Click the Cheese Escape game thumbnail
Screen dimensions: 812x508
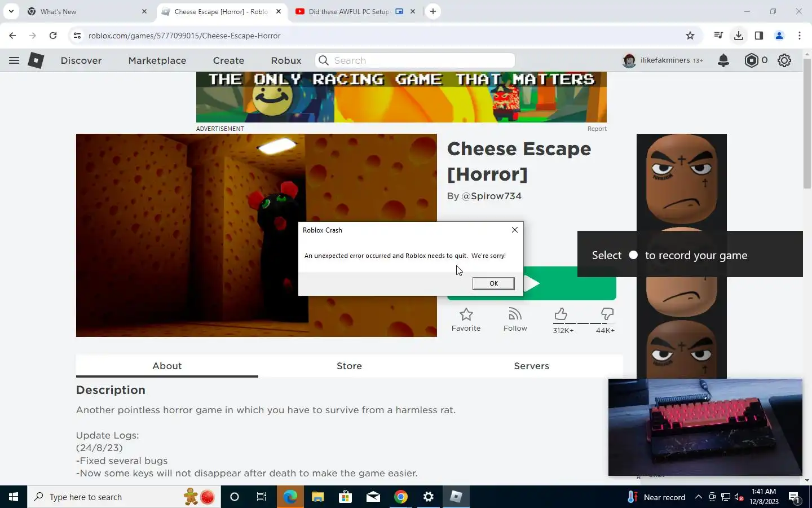click(x=257, y=235)
